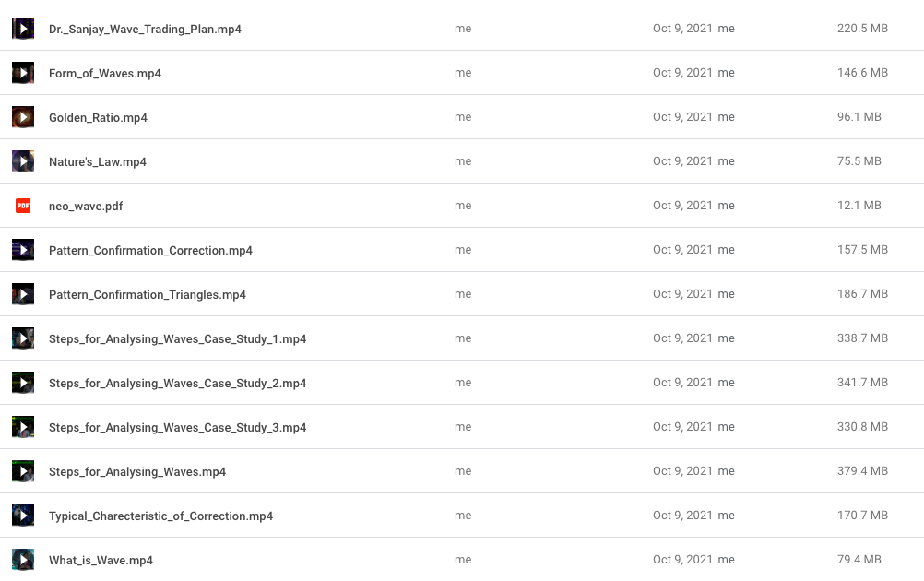Open the file Pattern_Confirmation_Triangles.mp4

(147, 295)
